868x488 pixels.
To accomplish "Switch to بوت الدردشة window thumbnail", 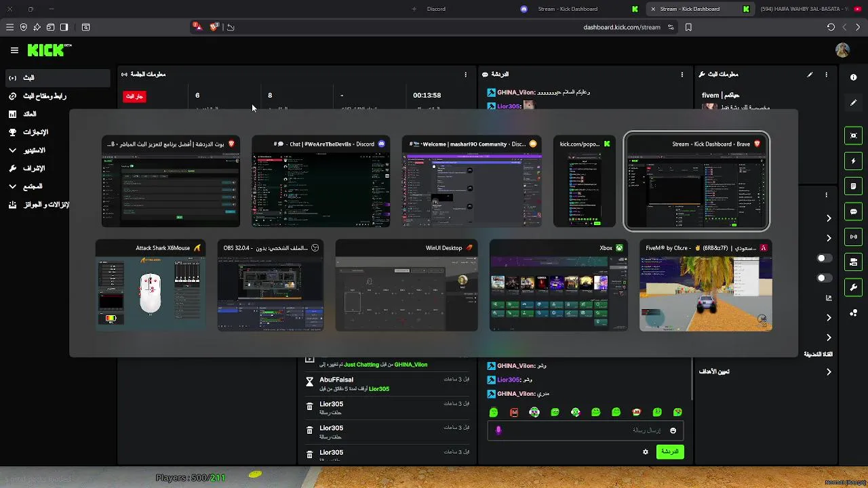I will point(171,182).
